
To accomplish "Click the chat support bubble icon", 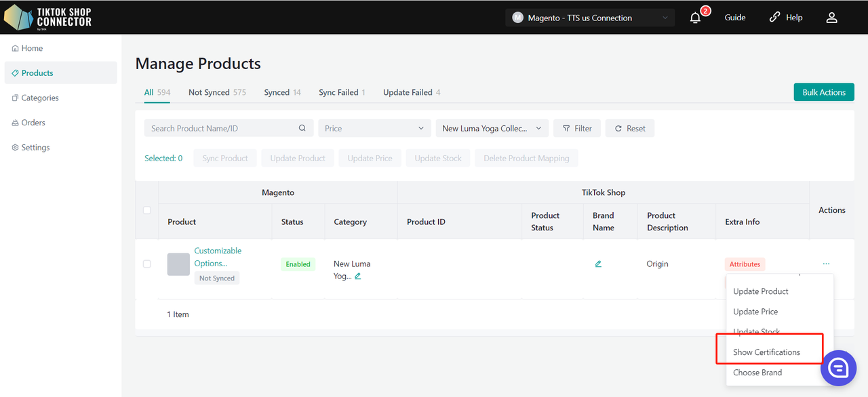I will 838,368.
